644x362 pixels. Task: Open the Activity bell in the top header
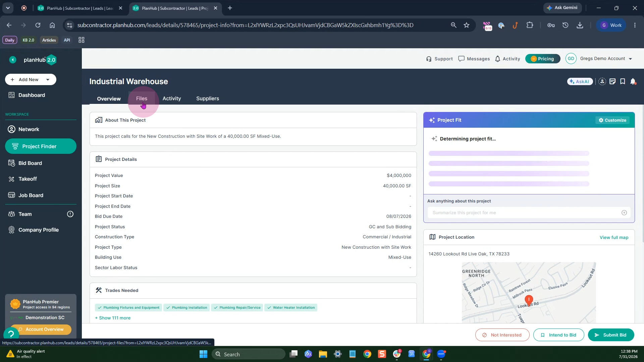pos(507,59)
